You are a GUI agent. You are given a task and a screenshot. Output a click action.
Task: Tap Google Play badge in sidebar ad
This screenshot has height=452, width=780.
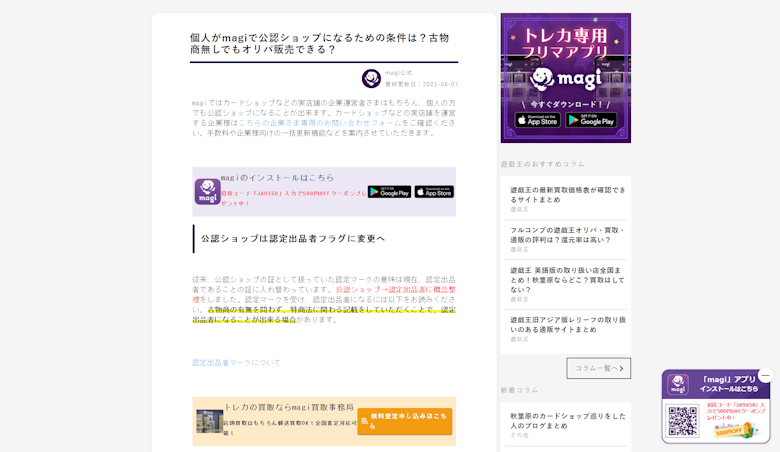point(591,120)
